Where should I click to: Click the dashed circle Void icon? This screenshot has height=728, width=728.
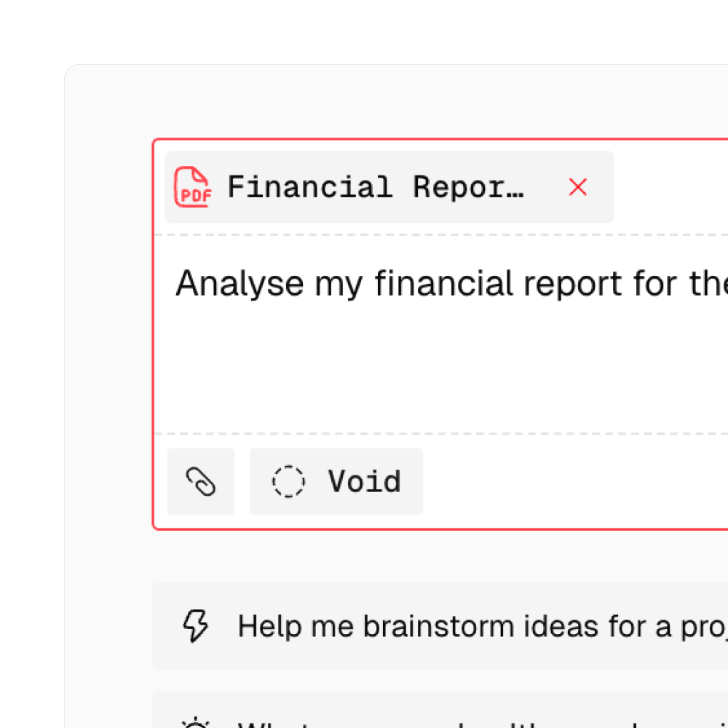[x=288, y=482]
